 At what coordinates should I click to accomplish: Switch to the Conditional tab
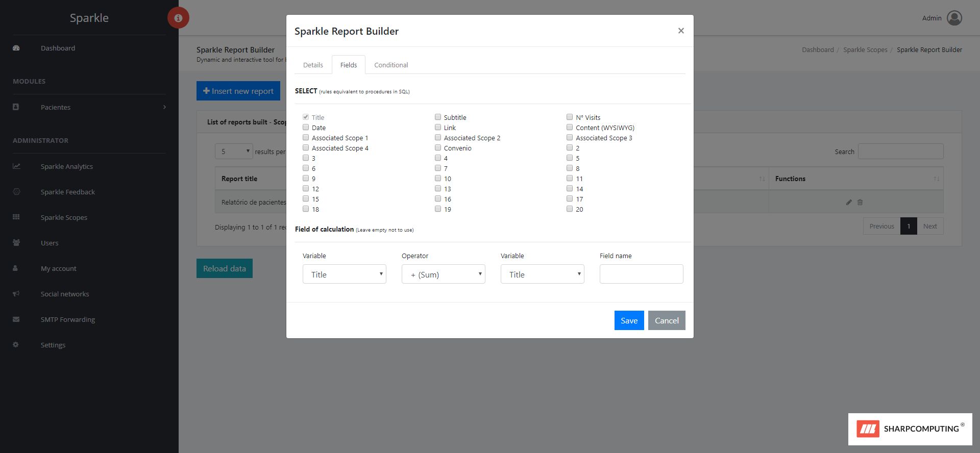pos(390,65)
